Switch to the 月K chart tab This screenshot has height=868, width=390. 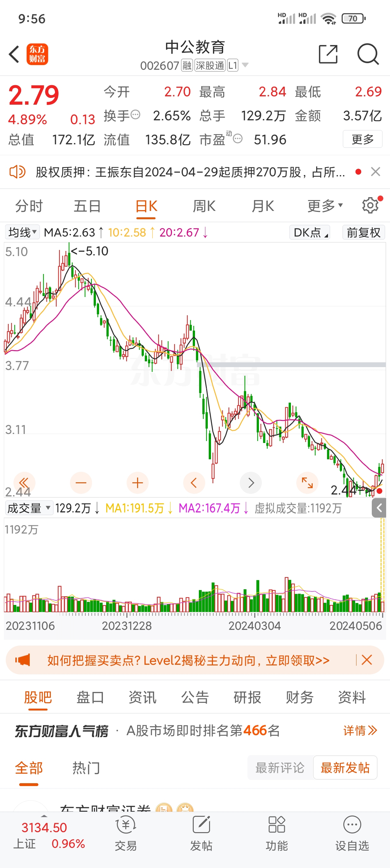click(x=263, y=206)
